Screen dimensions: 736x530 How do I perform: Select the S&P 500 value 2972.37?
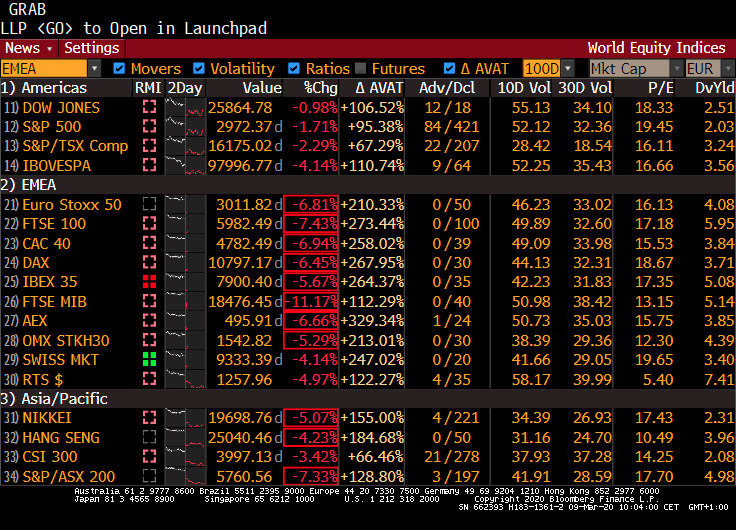click(x=244, y=127)
